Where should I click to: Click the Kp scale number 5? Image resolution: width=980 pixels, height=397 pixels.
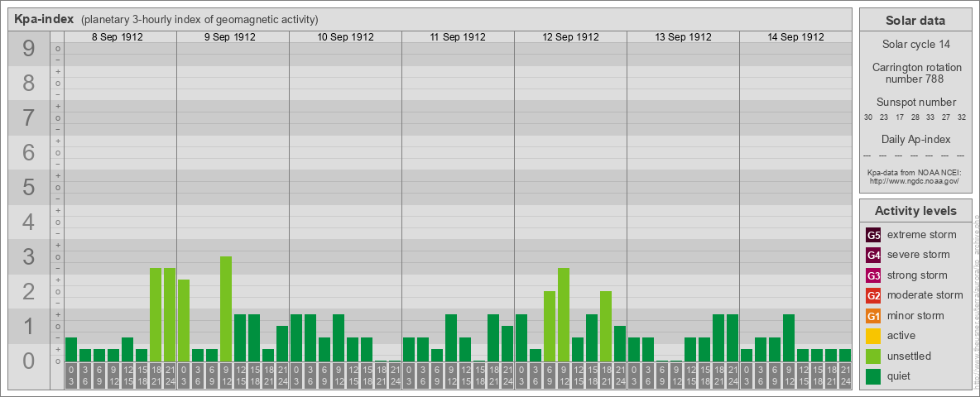(x=28, y=187)
